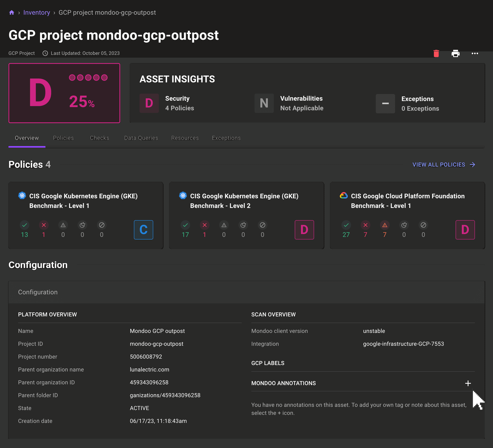Open the more options menu
This screenshot has width=493, height=448.
475,53
